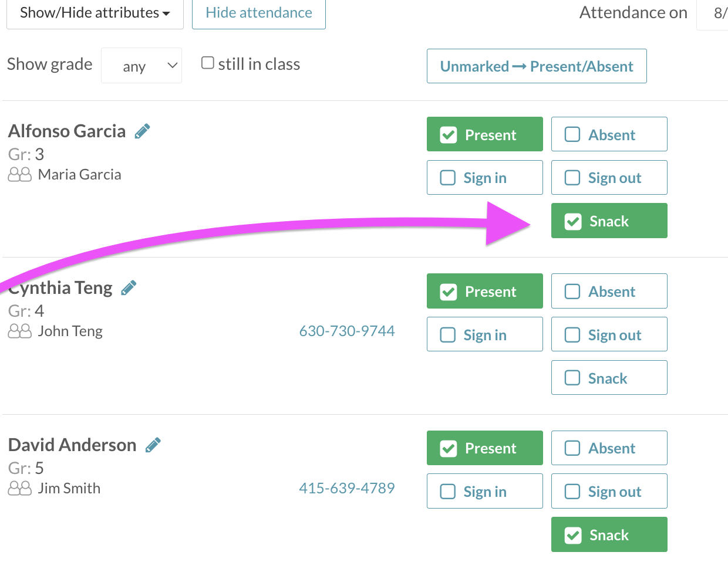Uncheck Present for David Anderson

coord(484,448)
